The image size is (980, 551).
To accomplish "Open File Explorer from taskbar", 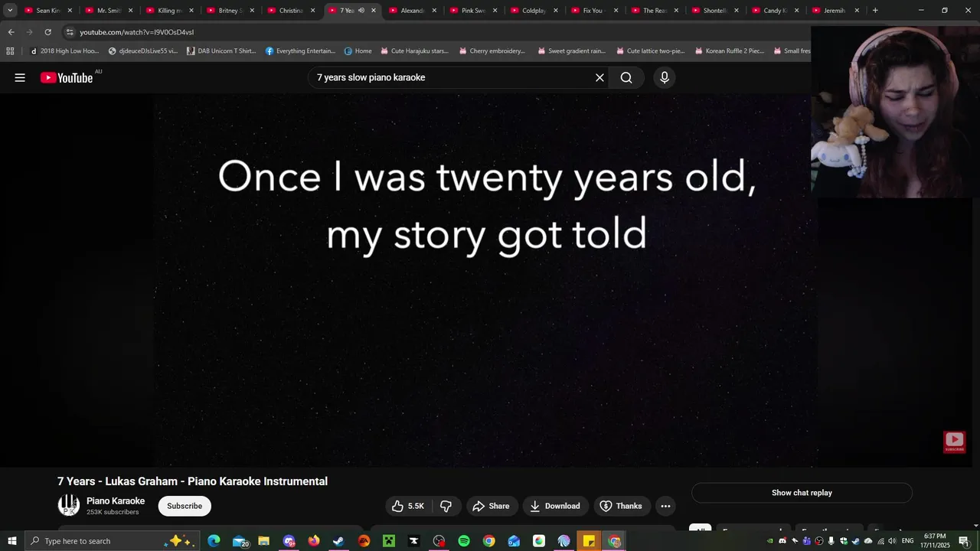I will (263, 541).
